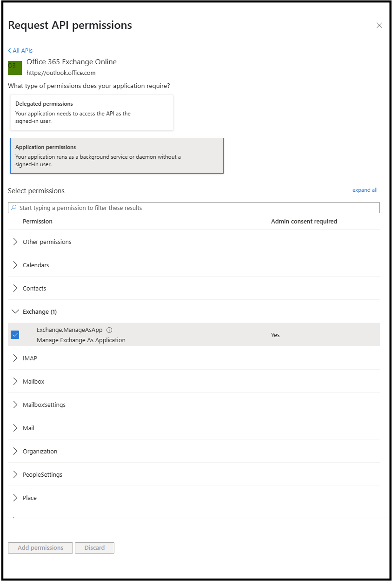
Task: Select the Delegated permissions option
Action: (x=92, y=112)
